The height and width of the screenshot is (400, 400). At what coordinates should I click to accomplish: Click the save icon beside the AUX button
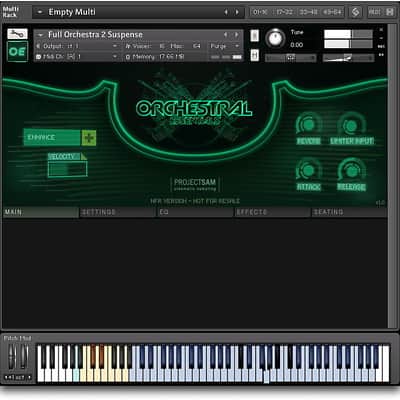(x=390, y=12)
